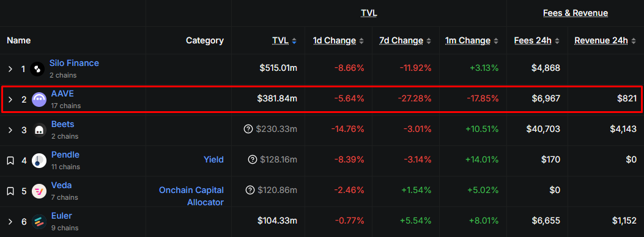This screenshot has width=644, height=237.
Task: Open the Pendle protocol name link
Action: click(65, 155)
